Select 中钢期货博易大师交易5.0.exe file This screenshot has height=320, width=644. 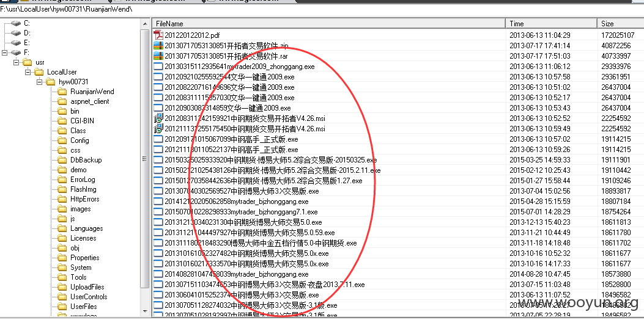[x=243, y=222]
